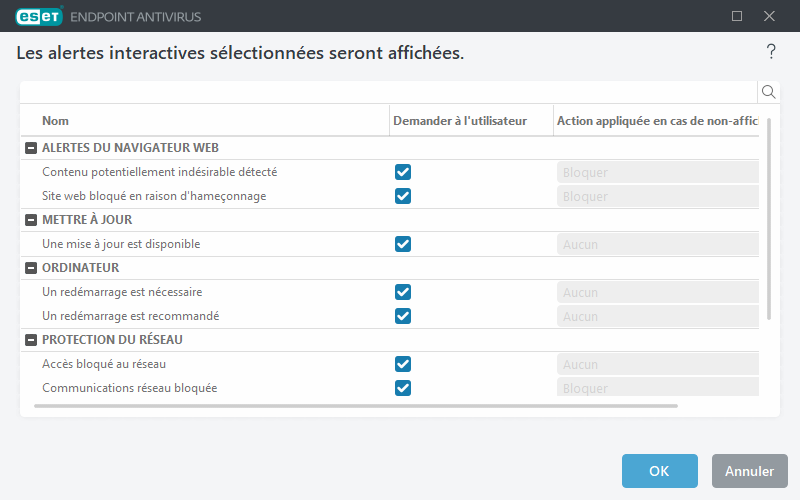Click Action appliquée en cas column header
800x500 pixels.
657,121
